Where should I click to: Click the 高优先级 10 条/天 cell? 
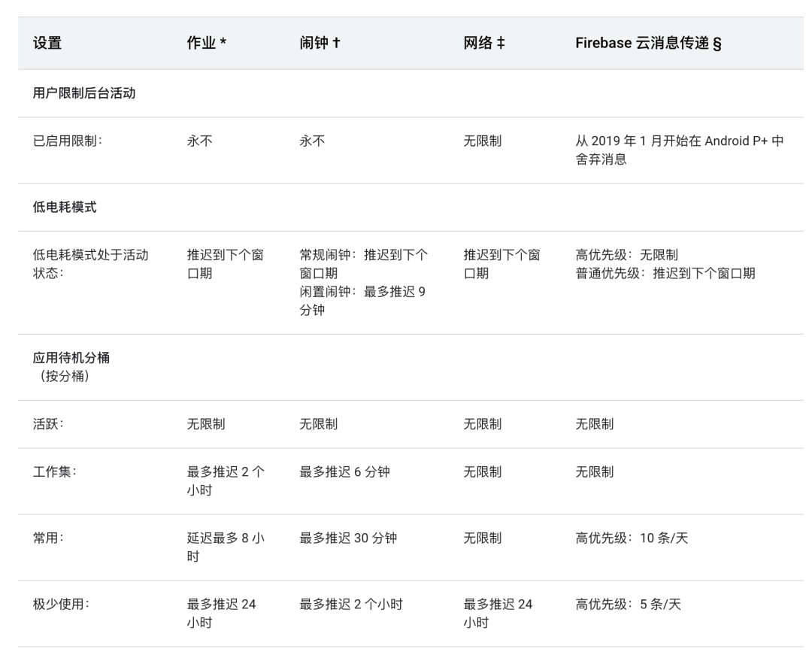(632, 538)
